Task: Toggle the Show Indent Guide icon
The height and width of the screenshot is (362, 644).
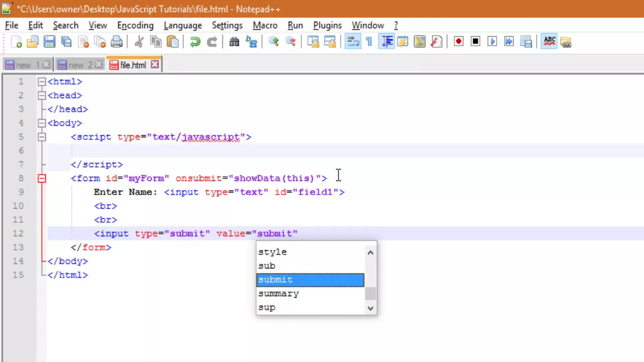Action: 387,42
